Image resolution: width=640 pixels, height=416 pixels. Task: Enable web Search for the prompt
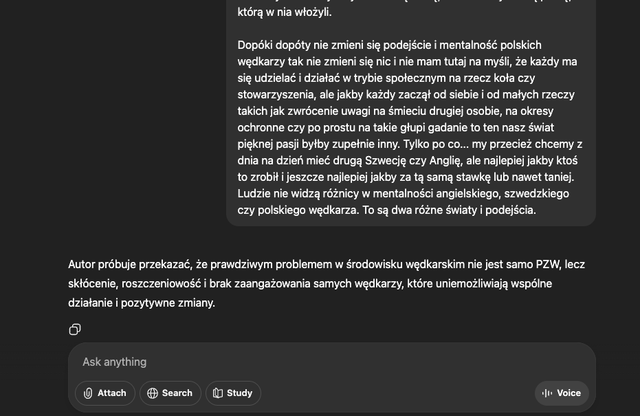click(168, 393)
